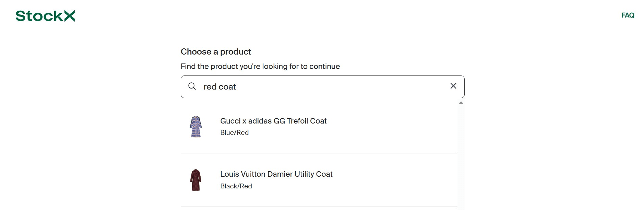The height and width of the screenshot is (210, 644).
Task: Click the divider between the two results
Action: click(x=319, y=153)
